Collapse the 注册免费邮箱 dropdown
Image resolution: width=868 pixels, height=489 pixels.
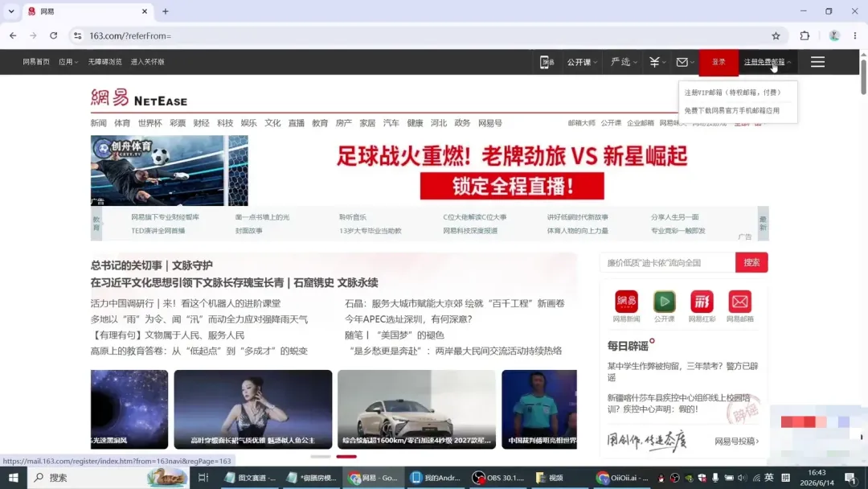tap(768, 62)
